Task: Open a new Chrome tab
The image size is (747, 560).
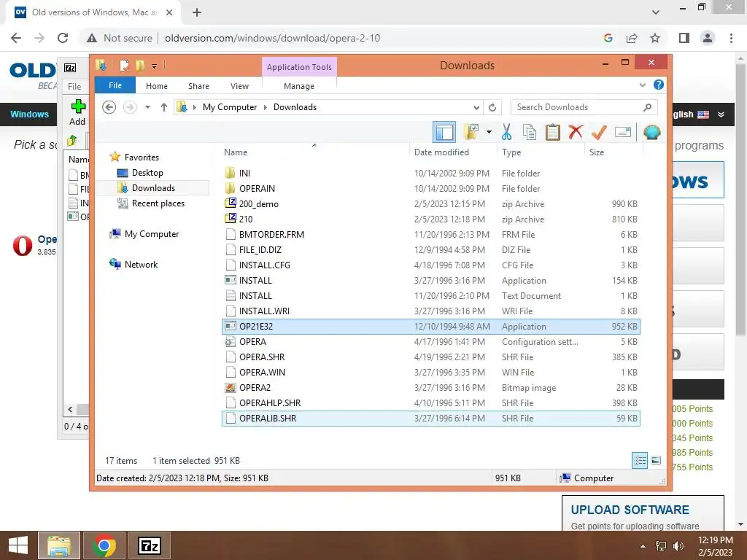Action: 197,12
